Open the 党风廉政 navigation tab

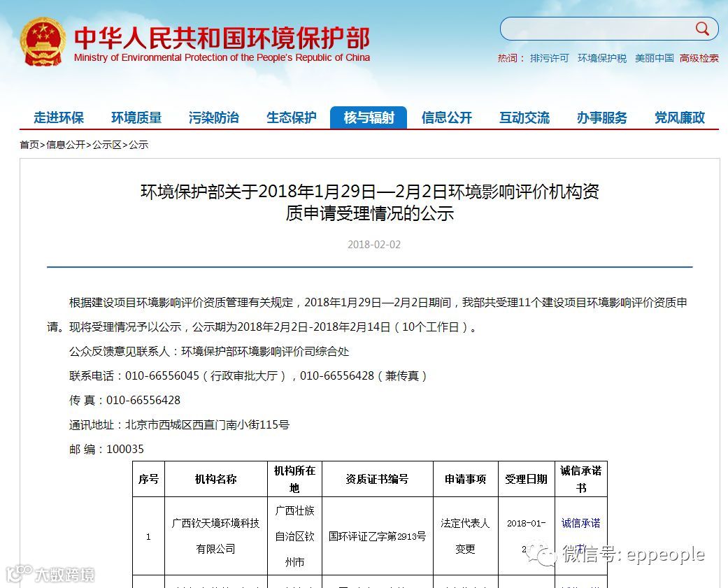tap(679, 117)
